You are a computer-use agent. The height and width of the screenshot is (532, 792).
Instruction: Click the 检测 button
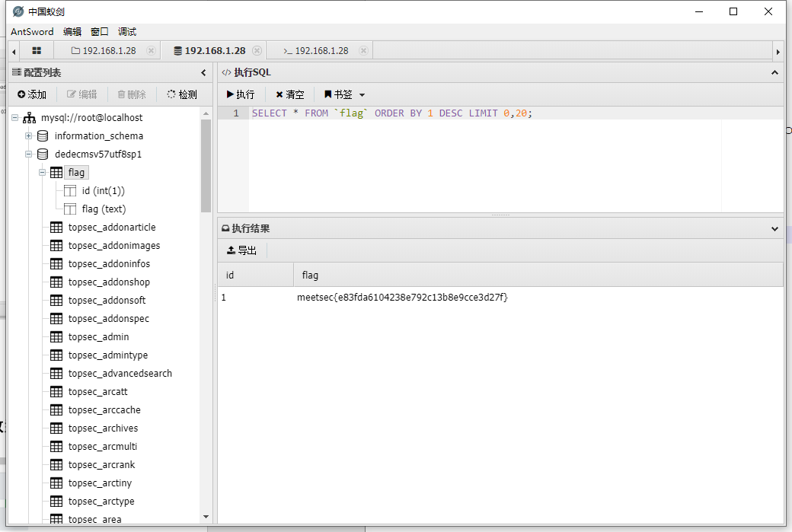[182, 94]
